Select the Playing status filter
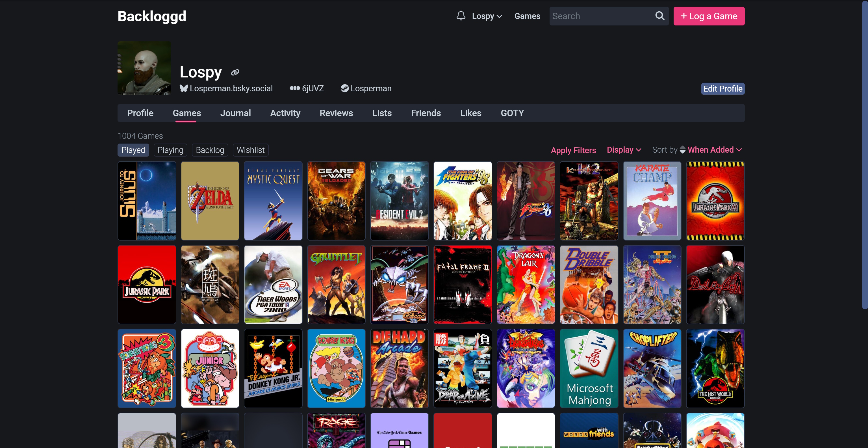The width and height of the screenshot is (868, 448). (170, 150)
